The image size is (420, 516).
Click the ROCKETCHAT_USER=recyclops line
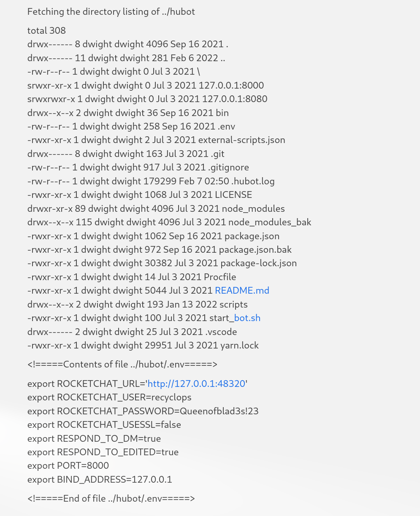[109, 397]
